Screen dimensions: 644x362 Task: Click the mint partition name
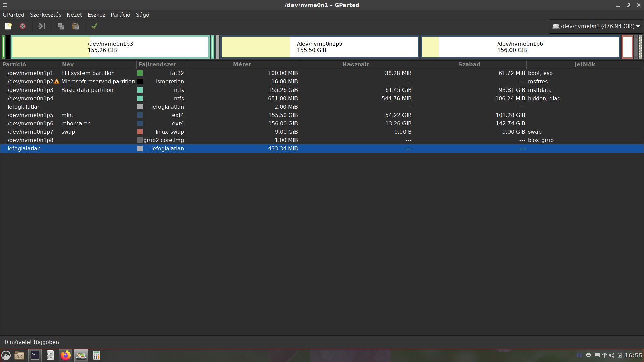67,115
